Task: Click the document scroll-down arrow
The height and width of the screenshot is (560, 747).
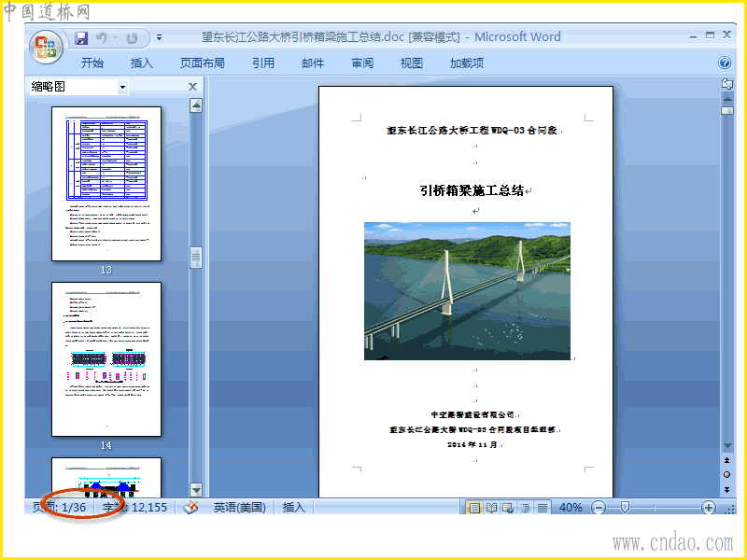Action: point(727,446)
